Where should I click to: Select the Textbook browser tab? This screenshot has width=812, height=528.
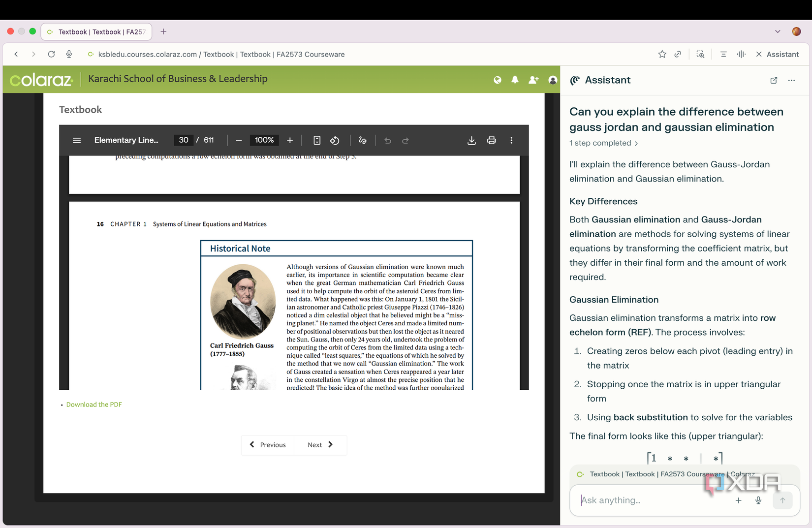96,31
